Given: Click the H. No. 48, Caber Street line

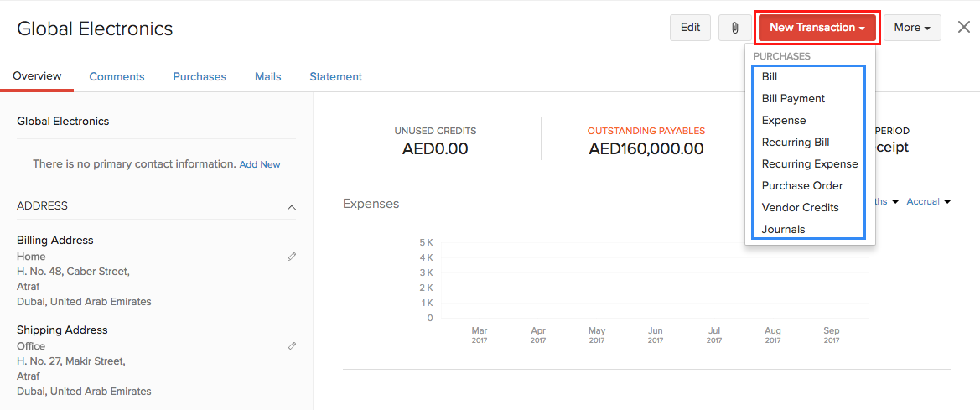Looking at the screenshot, I should (x=73, y=272).
